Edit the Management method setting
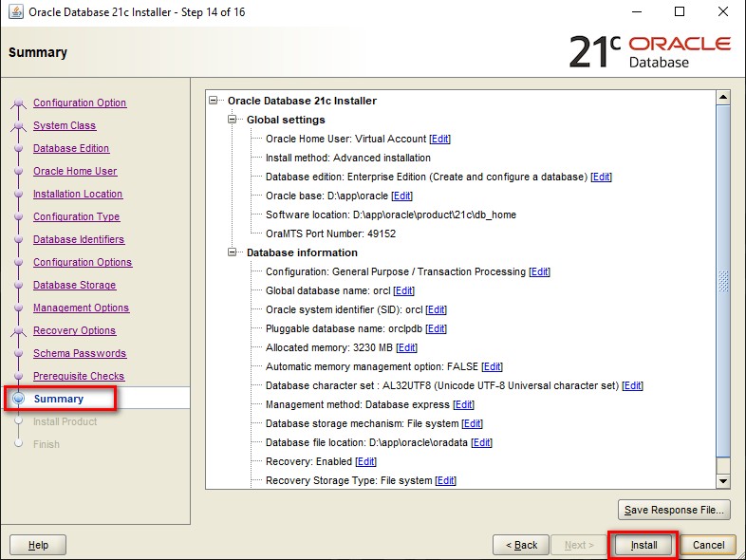Image resolution: width=746 pixels, height=560 pixels. tap(463, 405)
